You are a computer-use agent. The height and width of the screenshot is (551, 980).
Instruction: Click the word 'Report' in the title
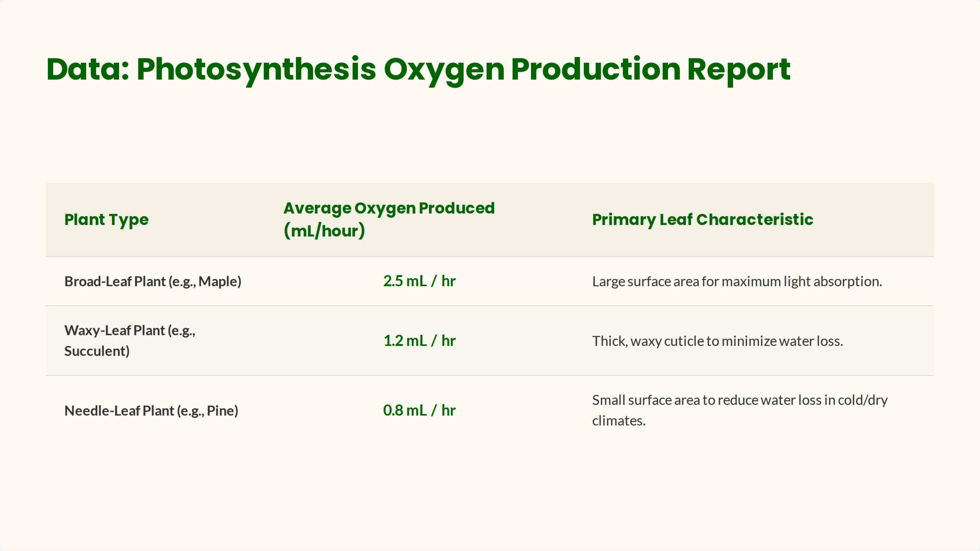point(738,70)
